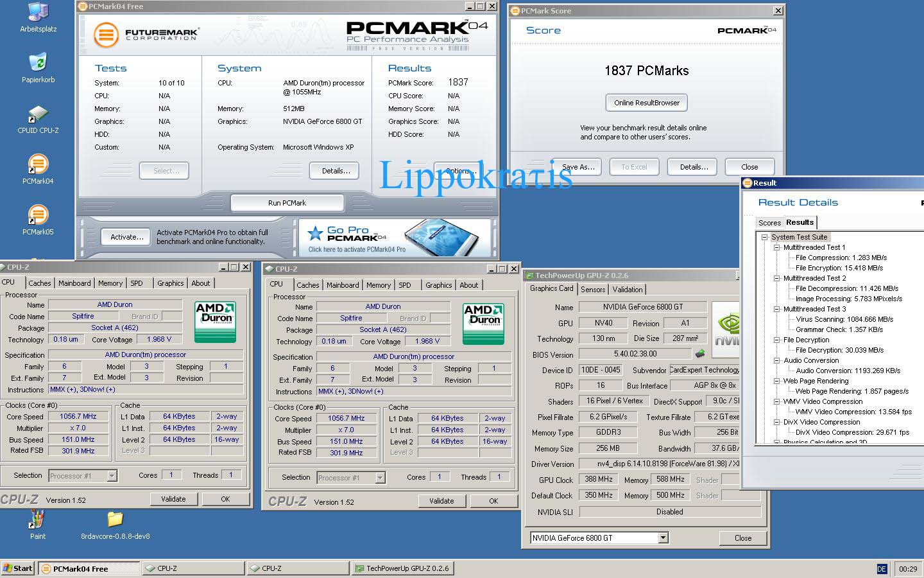This screenshot has height=578, width=924.
Task: Collapse Multithreaded Test 3 node
Action: coord(777,309)
